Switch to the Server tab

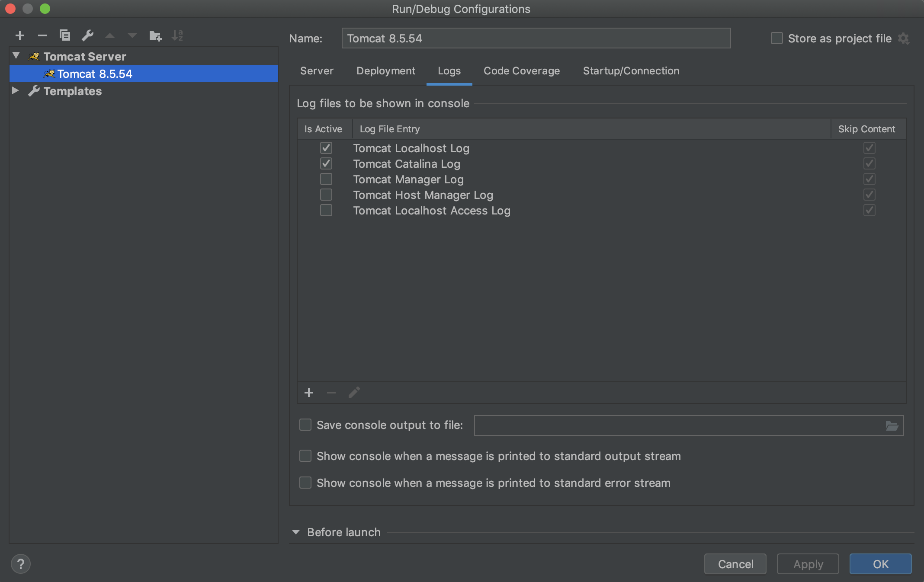coord(317,71)
